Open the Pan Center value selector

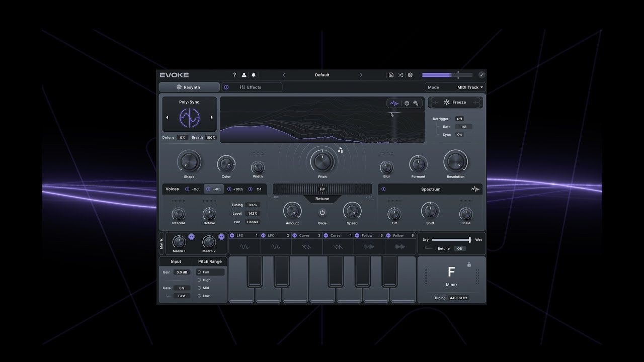(253, 222)
